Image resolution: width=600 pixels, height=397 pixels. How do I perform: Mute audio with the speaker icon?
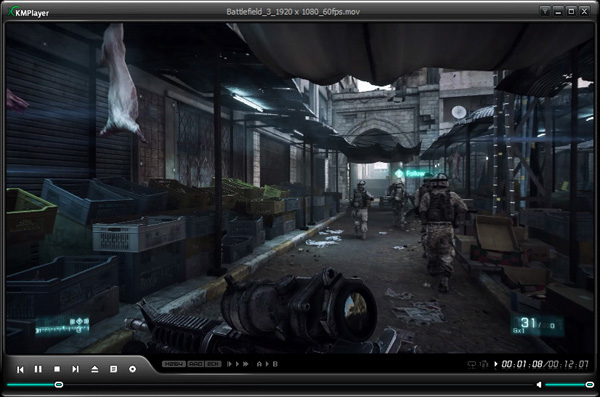tap(539, 384)
